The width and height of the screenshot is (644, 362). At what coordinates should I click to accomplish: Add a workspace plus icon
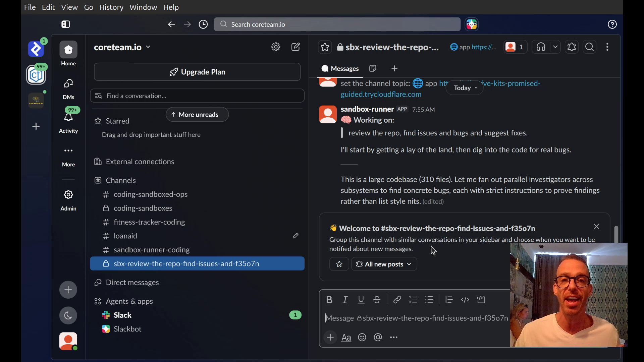(x=36, y=127)
